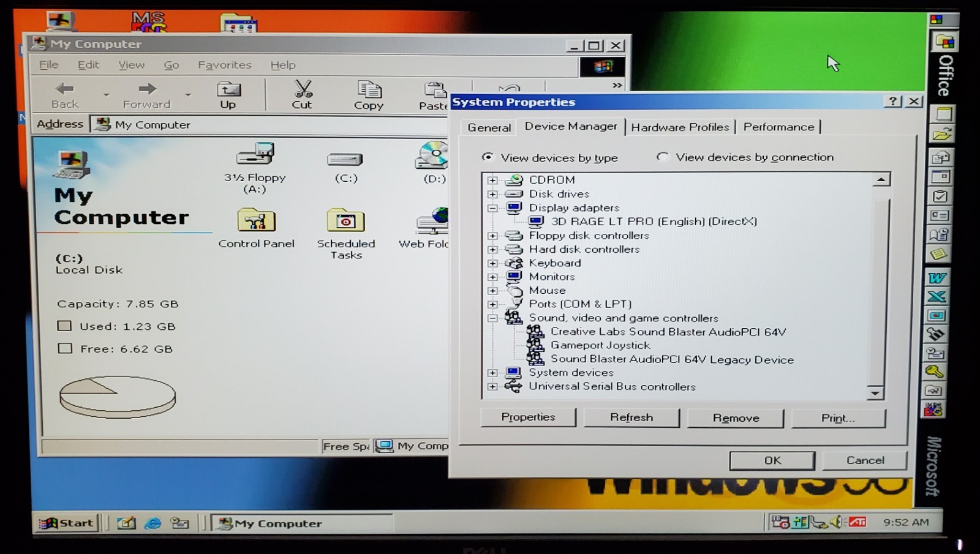
Task: Click the volume speaker tray icon
Action: point(836,522)
